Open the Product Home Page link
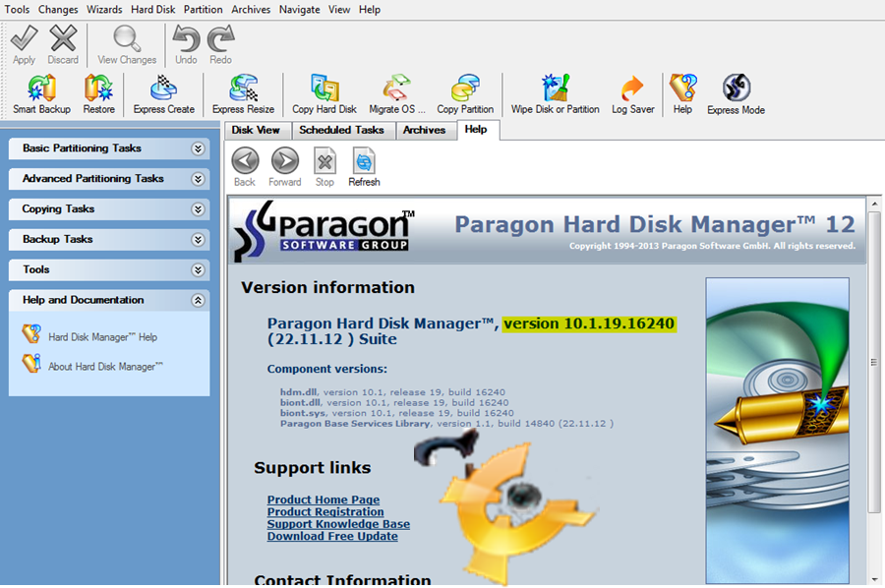The width and height of the screenshot is (885, 588). click(324, 500)
